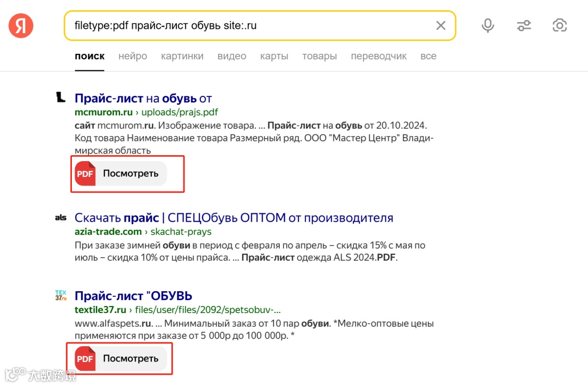Switch to the нейро tab
Viewport: 588px width, 386px height.
[x=133, y=56]
